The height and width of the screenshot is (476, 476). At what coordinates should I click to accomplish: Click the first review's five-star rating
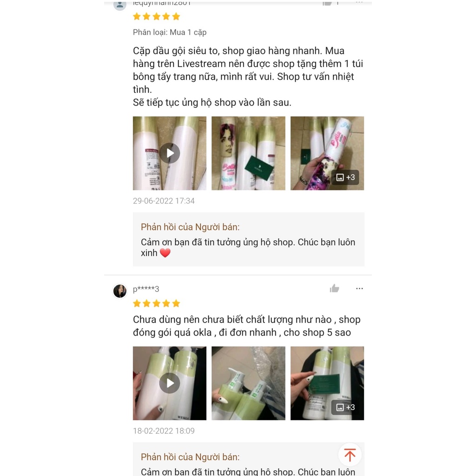157,16
